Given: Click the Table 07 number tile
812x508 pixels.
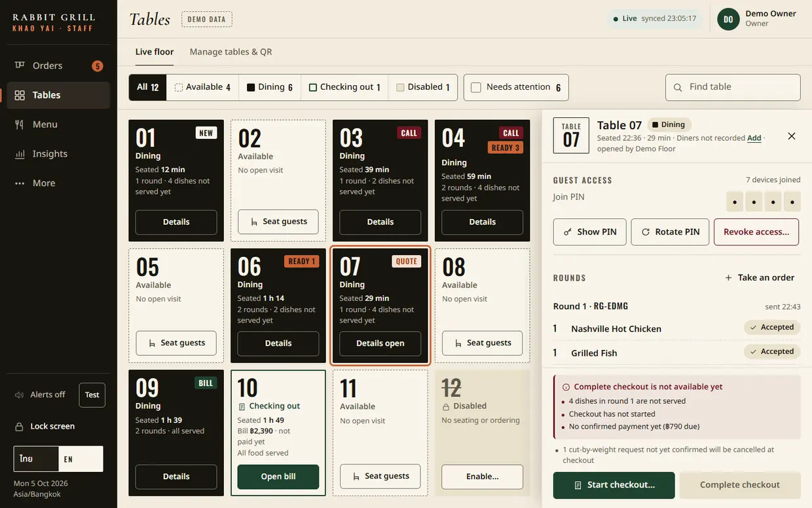Looking at the screenshot, I should (571, 136).
